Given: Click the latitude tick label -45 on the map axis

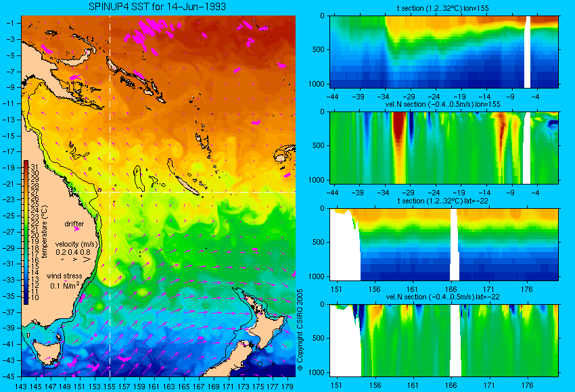Looking at the screenshot, I should pos(9,376).
